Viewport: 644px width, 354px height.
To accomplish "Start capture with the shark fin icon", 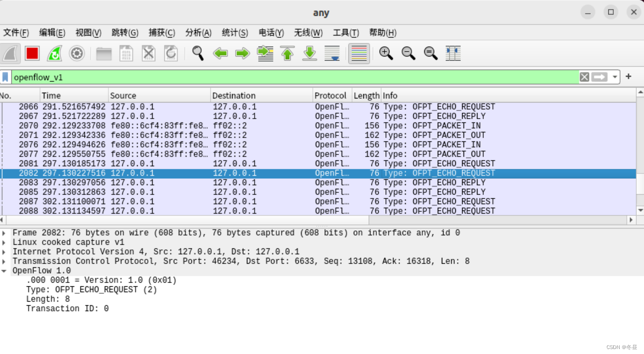I will (x=10, y=53).
